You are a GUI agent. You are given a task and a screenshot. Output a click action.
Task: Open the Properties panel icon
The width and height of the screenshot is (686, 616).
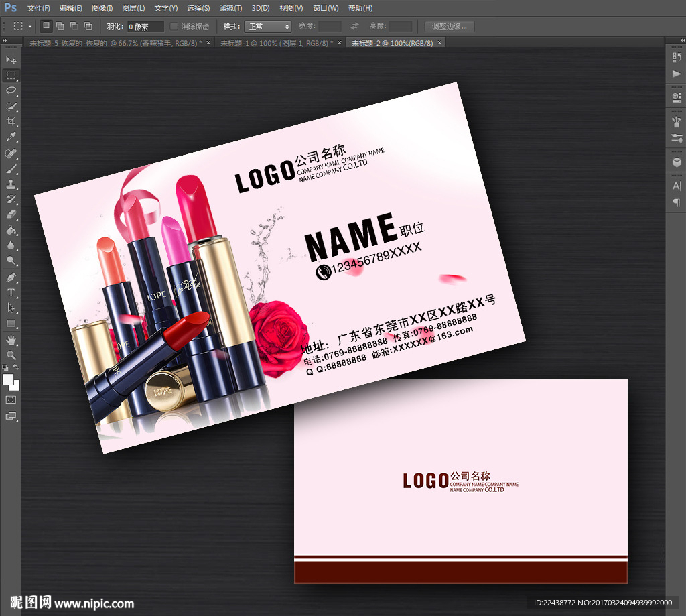(677, 97)
